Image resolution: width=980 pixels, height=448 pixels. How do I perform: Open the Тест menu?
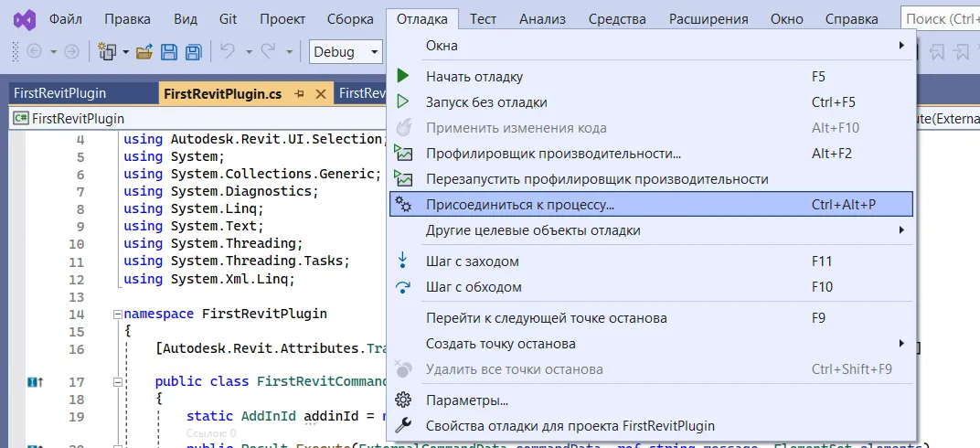483,19
